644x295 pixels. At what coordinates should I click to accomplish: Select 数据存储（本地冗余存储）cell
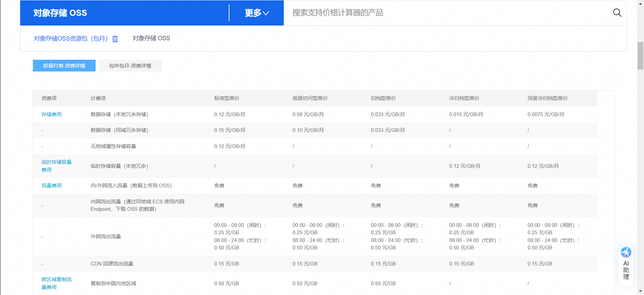tap(119, 114)
